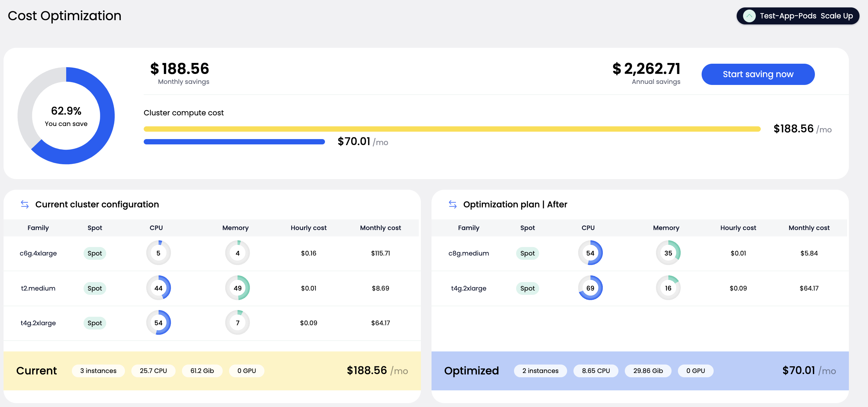The height and width of the screenshot is (407, 868).
Task: Click the CPU gauge showing 5
Action: [159, 253]
